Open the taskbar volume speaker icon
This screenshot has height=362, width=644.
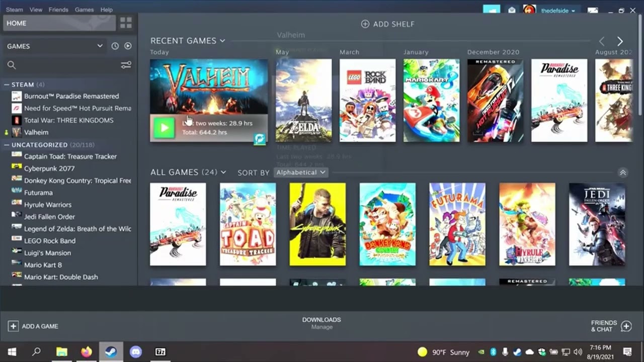pyautogui.click(x=578, y=352)
